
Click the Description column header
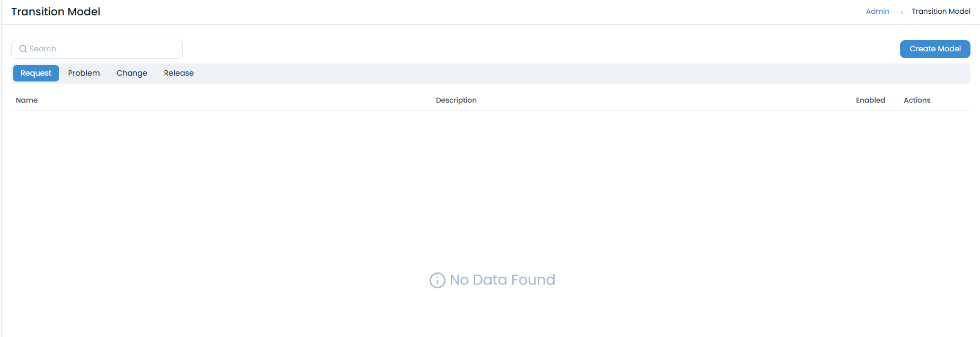point(456,100)
